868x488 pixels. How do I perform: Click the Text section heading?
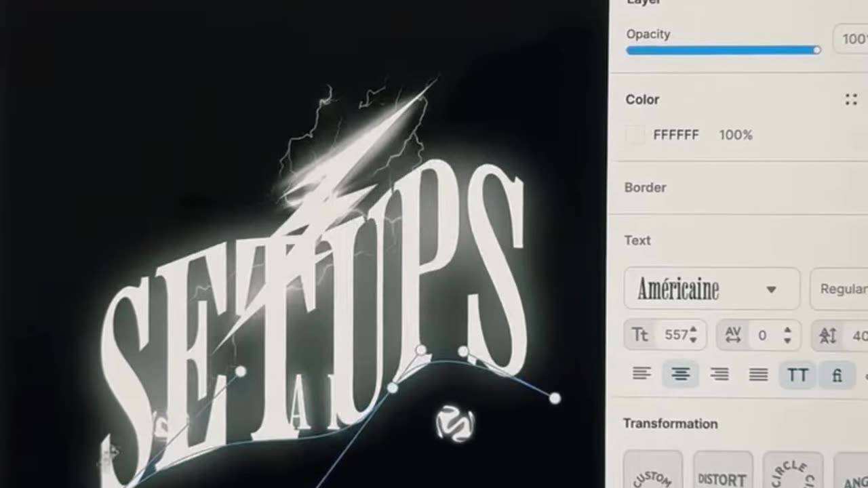[x=637, y=240]
